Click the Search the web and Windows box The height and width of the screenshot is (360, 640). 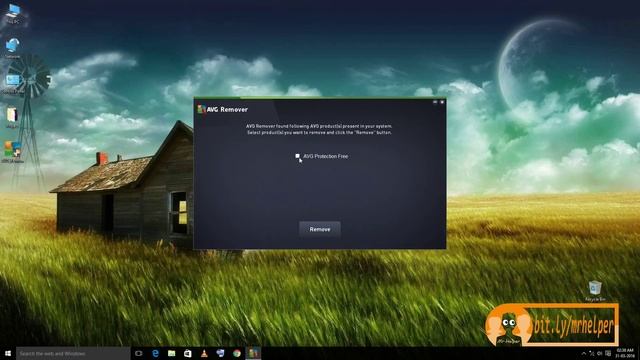pyautogui.click(x=73, y=353)
